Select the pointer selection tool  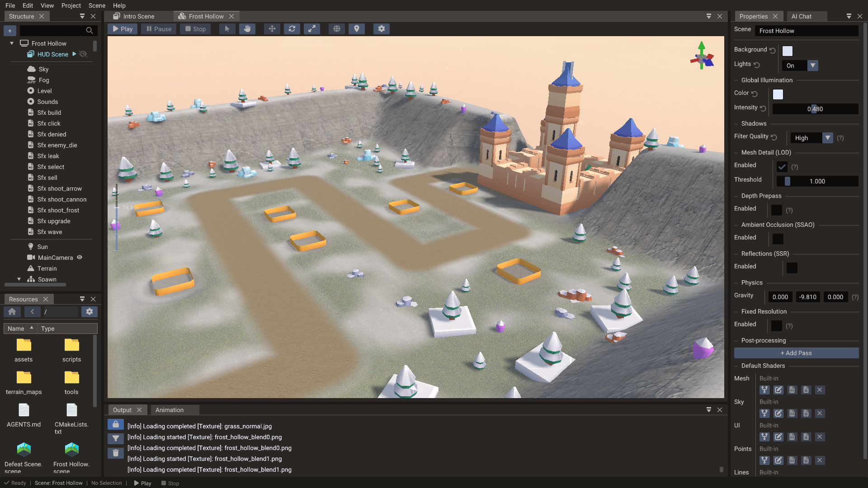(227, 29)
